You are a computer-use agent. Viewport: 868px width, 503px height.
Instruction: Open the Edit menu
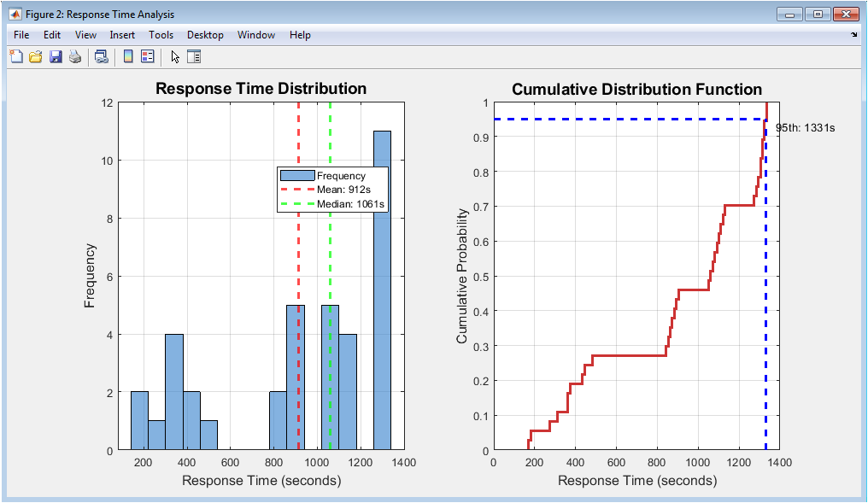pos(52,35)
